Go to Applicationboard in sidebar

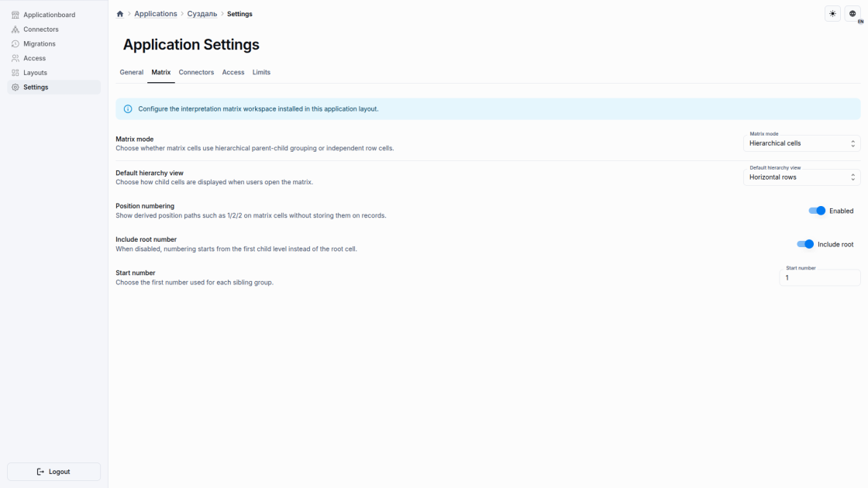pyautogui.click(x=53, y=15)
